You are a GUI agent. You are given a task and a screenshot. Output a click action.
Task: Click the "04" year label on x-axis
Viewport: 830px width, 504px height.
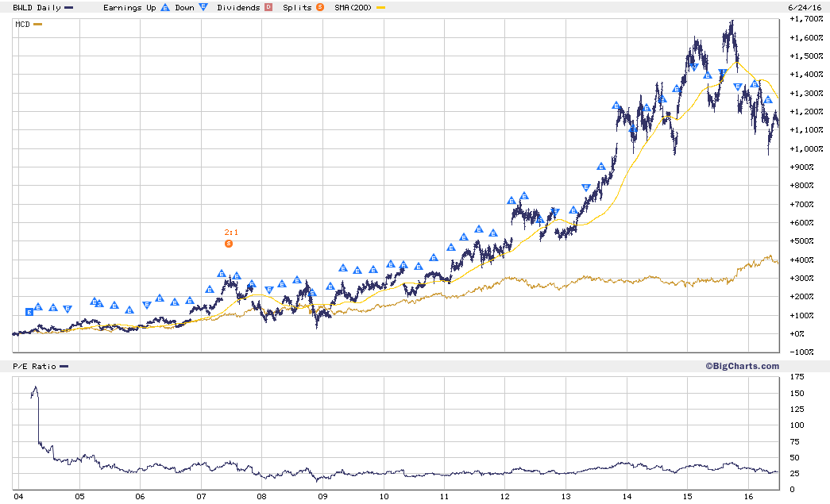coord(18,496)
